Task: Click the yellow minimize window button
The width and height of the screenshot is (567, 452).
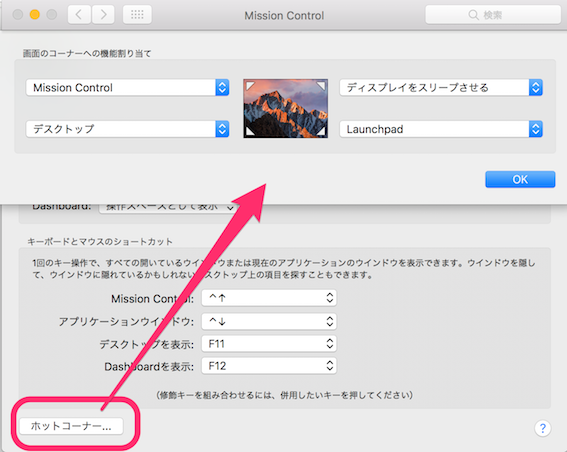Action: pos(35,14)
